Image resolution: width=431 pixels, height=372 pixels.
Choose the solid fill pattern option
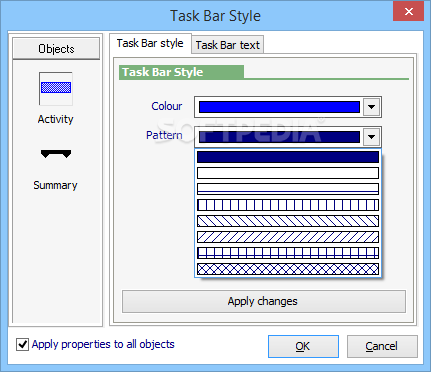click(x=288, y=157)
